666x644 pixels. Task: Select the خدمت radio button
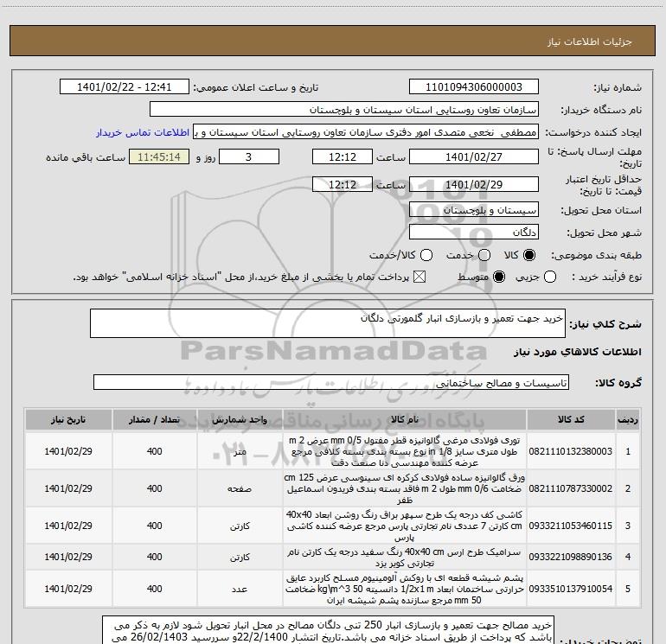[484, 255]
